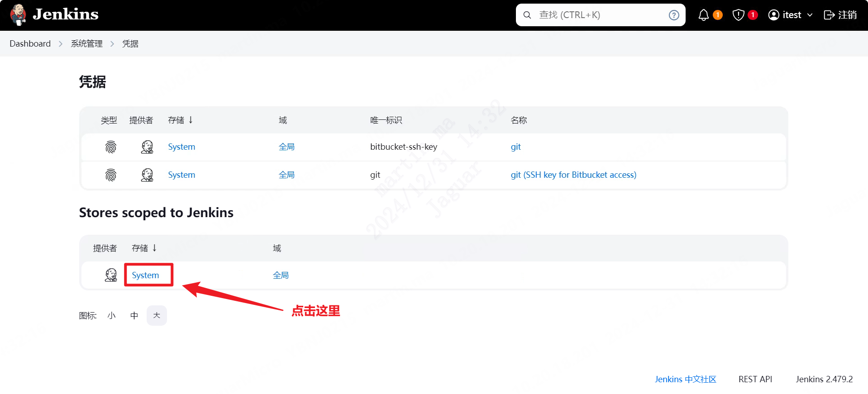Open 凭据 breadcrumb

[130, 43]
